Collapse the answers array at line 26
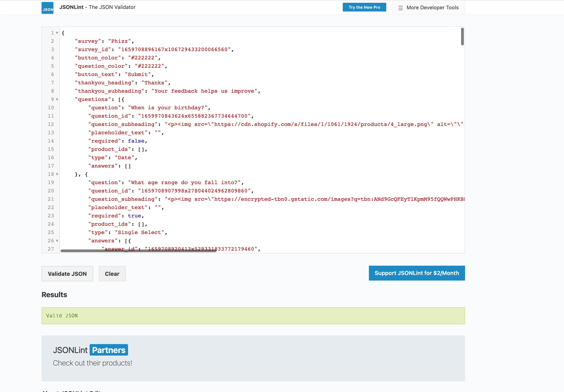Image resolution: width=564 pixels, height=392 pixels. click(x=57, y=241)
